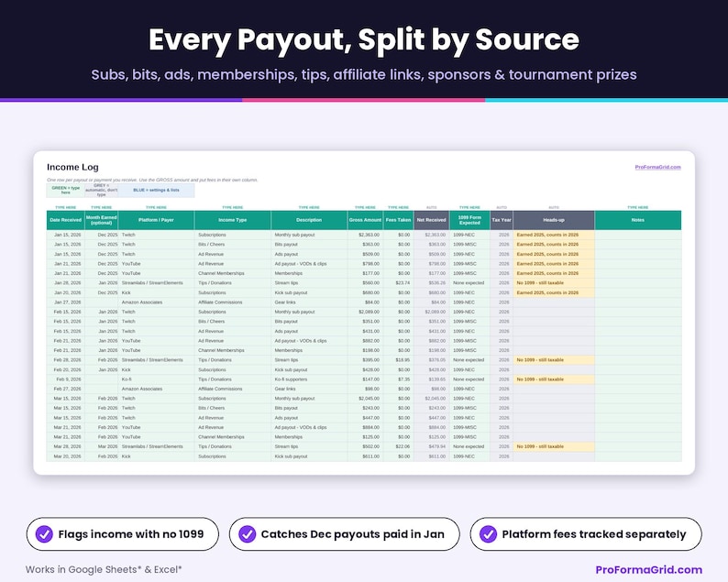728x582 pixels.
Task: Click the 'Every Payout, Split by Source' headline
Action: pyautogui.click(x=364, y=39)
